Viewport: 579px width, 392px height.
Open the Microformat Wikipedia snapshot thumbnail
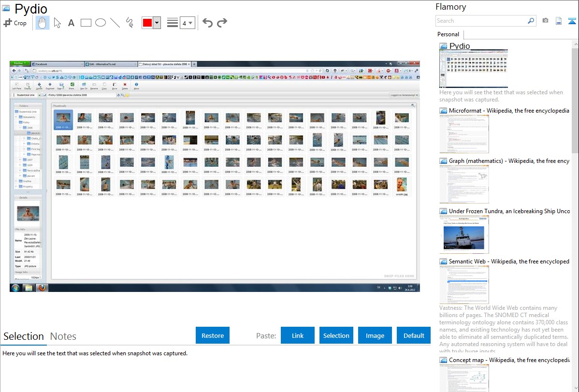(464, 134)
